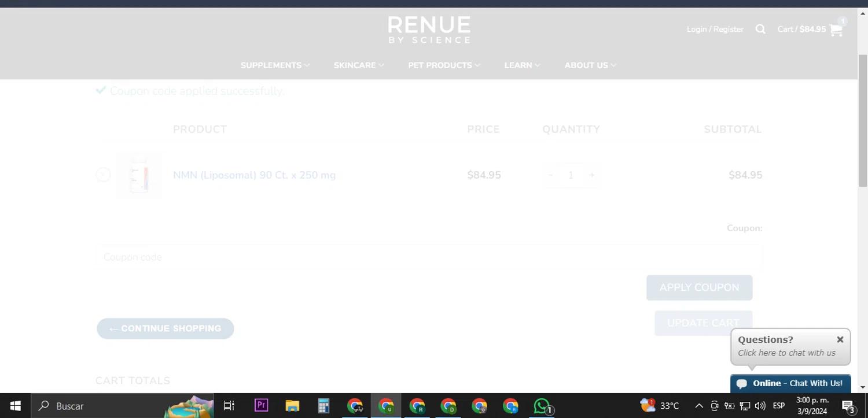Click scrollbar down arrow
Screen dimensions: 868x418
click(863, 387)
